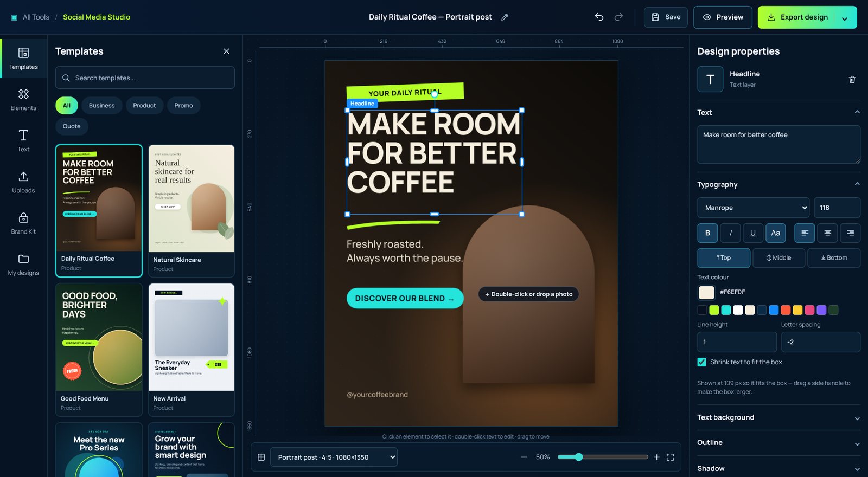Open the Elements sidebar panel
The image size is (868, 477).
pyautogui.click(x=23, y=100)
